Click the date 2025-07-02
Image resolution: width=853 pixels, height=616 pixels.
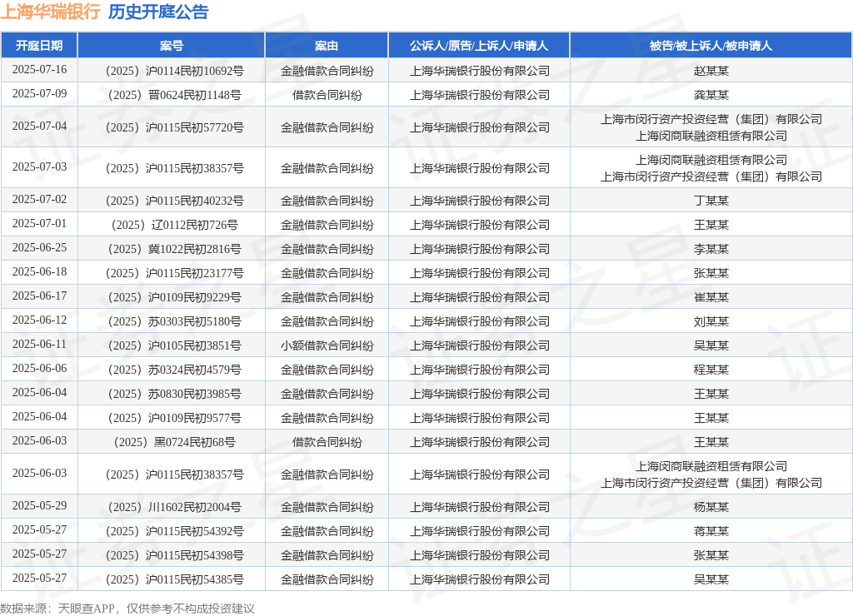point(39,200)
